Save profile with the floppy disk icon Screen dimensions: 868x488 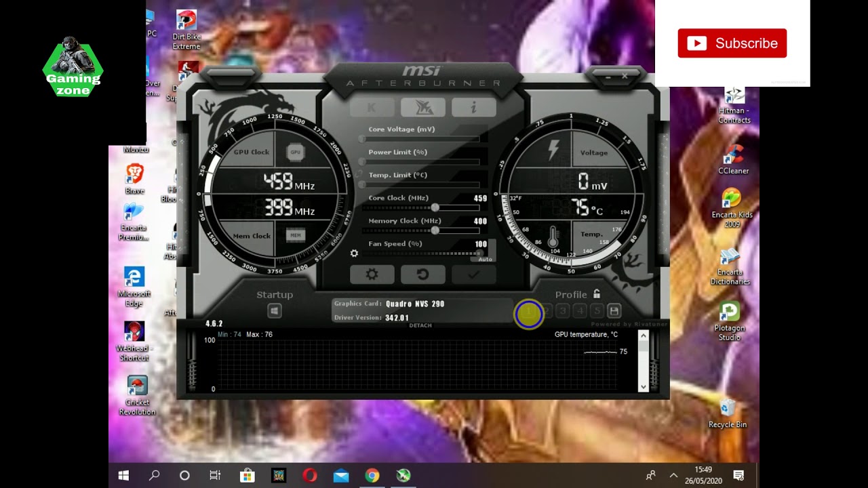pyautogui.click(x=614, y=311)
